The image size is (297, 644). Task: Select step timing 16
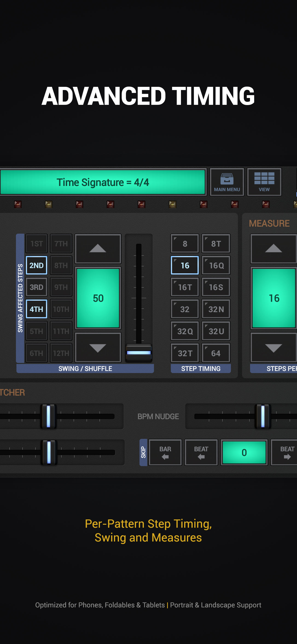185,265
